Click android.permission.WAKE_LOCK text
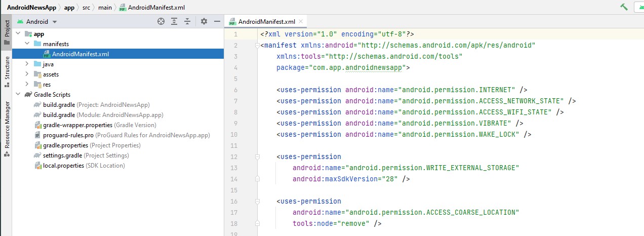This screenshot has width=644, height=236. point(458,134)
